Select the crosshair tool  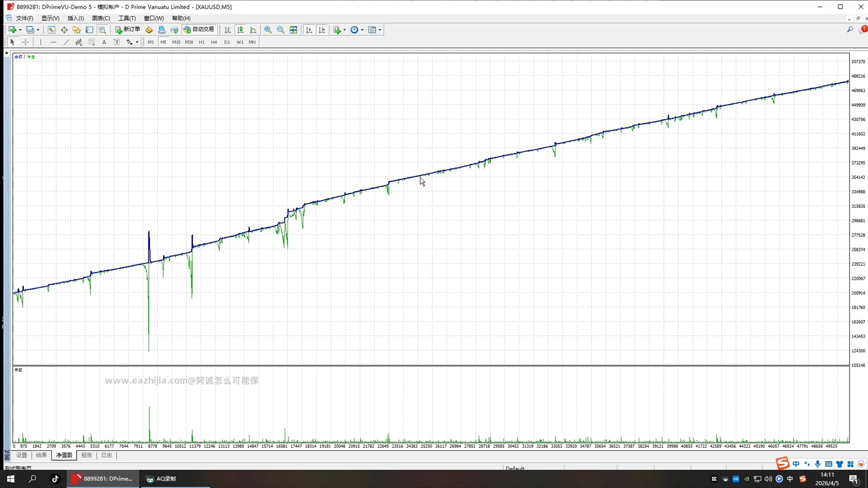pyautogui.click(x=25, y=42)
